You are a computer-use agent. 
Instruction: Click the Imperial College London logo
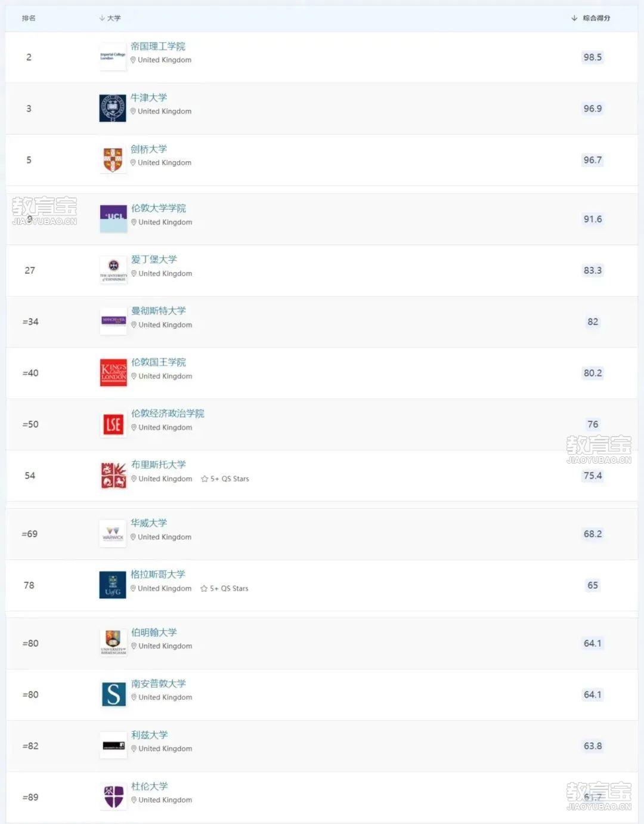coord(113,57)
